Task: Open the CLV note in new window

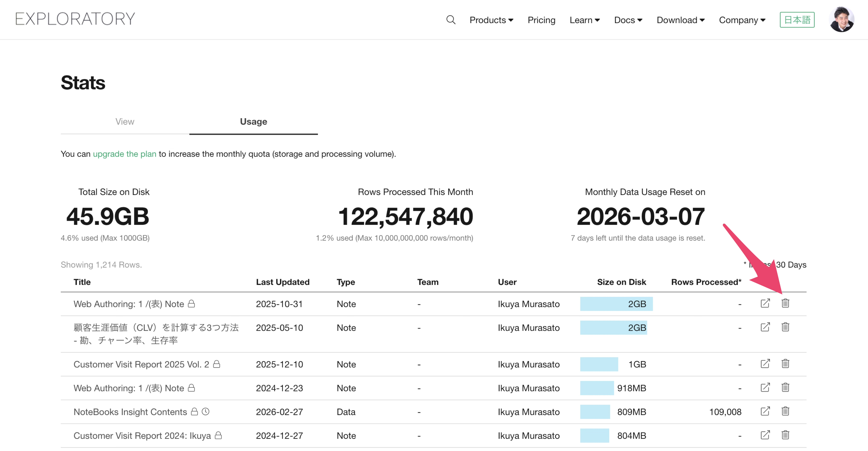Action: click(x=765, y=327)
